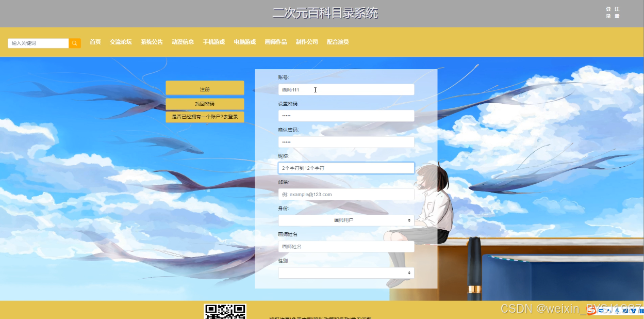Click the 昵称 nickname input field
The height and width of the screenshot is (319, 644).
point(346,168)
